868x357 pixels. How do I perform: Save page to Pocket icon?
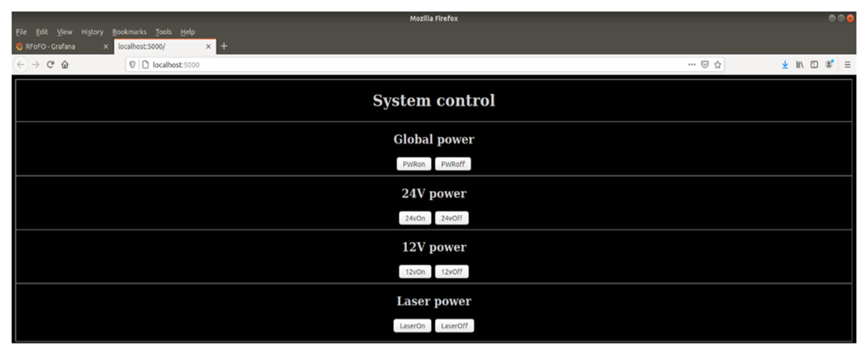705,64
